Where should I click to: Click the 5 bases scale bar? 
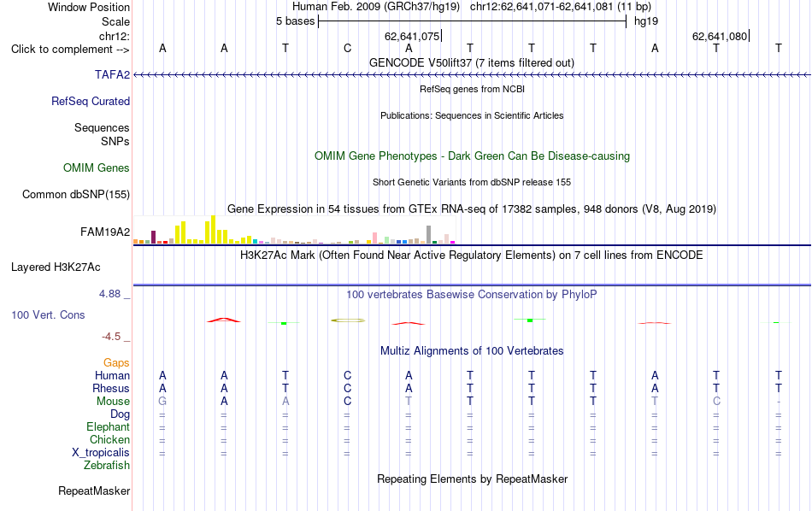pos(472,21)
